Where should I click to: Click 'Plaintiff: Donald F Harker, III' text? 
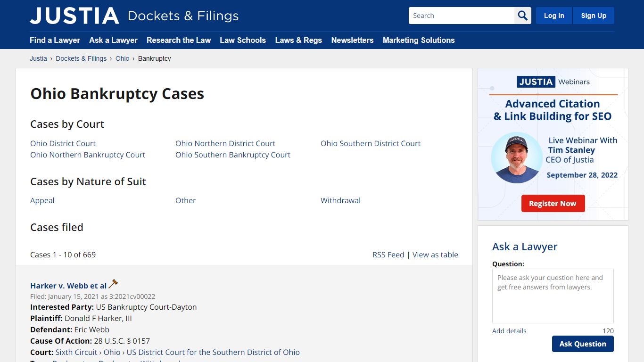[81, 318]
